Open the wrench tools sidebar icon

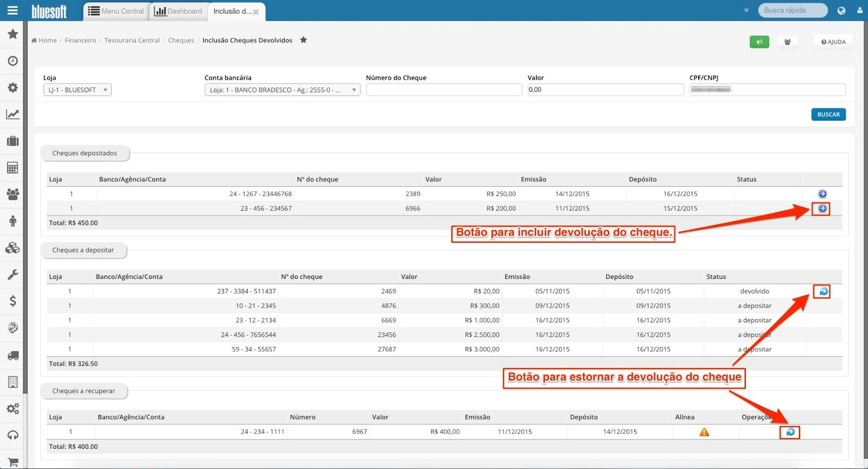[12, 274]
